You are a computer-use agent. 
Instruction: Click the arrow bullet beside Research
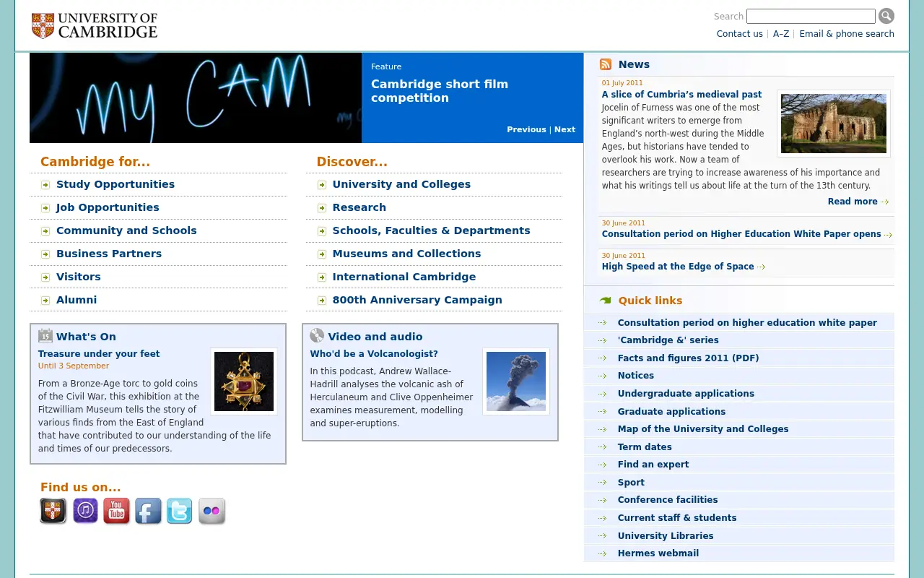[x=322, y=208]
